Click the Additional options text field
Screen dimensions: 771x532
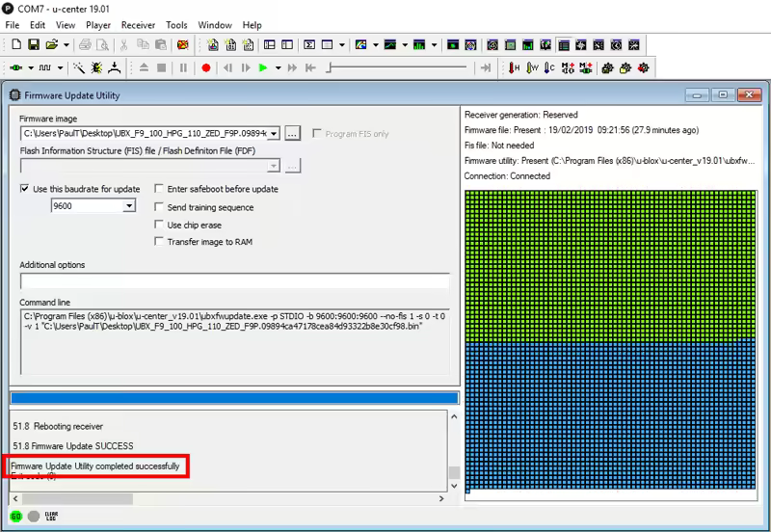(234, 282)
